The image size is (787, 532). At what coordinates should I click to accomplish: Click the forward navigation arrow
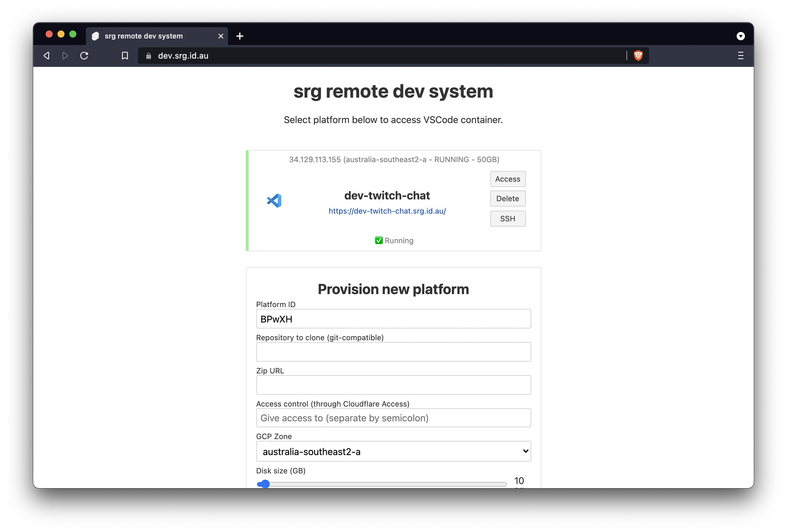point(65,56)
